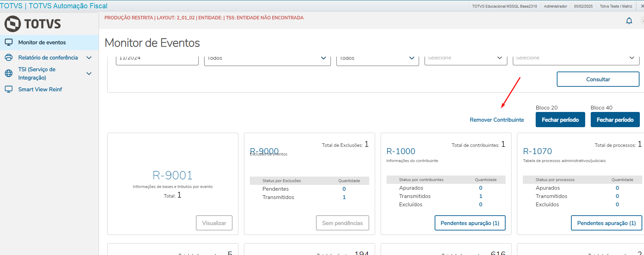Click Fechar período under Bloco 40

tap(615, 120)
